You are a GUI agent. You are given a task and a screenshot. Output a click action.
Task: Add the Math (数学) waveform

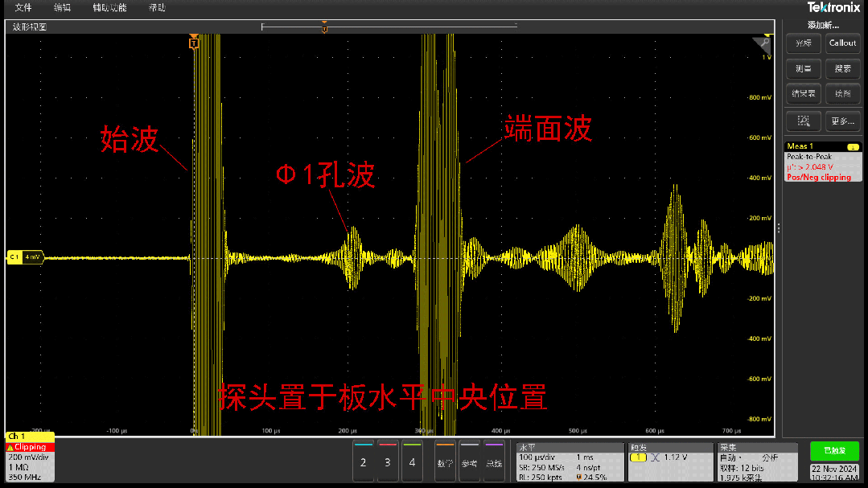tap(445, 462)
